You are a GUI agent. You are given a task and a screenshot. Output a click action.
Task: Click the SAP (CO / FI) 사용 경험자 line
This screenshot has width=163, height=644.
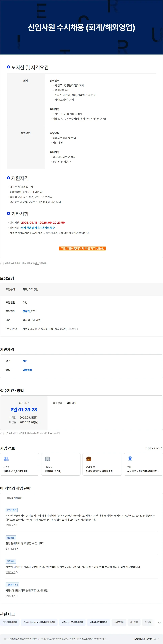[67, 114]
